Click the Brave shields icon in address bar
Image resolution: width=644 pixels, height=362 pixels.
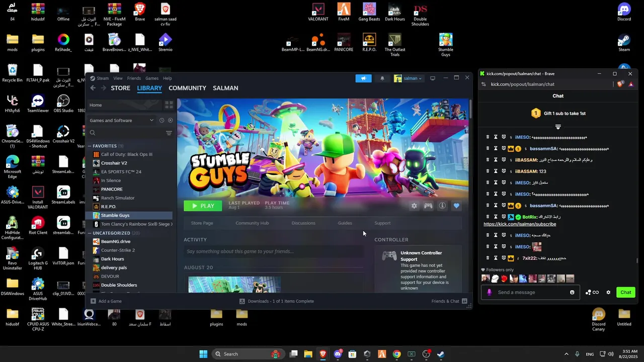click(620, 84)
